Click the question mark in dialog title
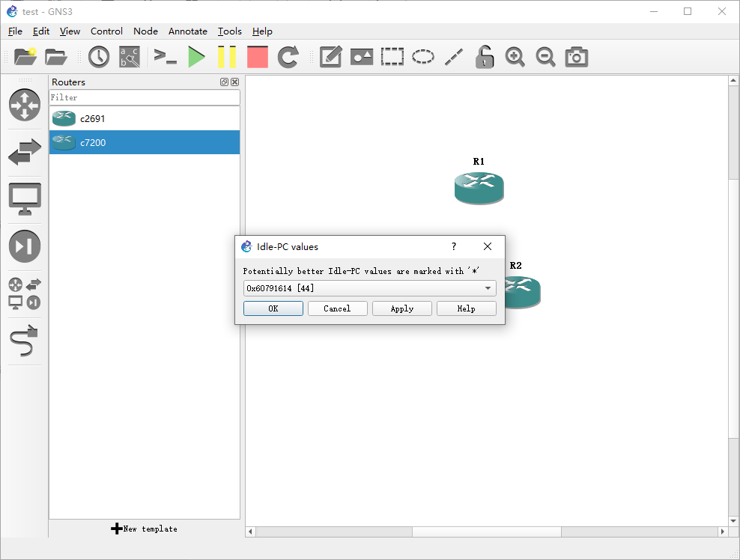 pyautogui.click(x=454, y=246)
